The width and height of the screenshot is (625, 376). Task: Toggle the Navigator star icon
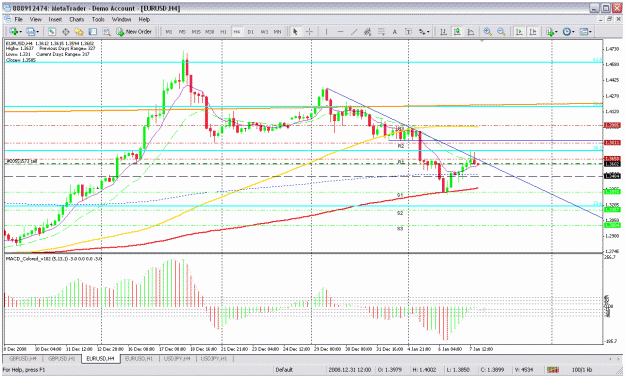coord(79,31)
